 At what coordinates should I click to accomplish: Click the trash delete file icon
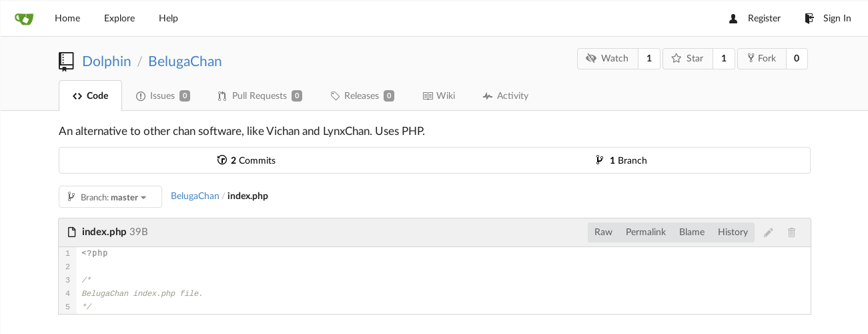pos(791,232)
